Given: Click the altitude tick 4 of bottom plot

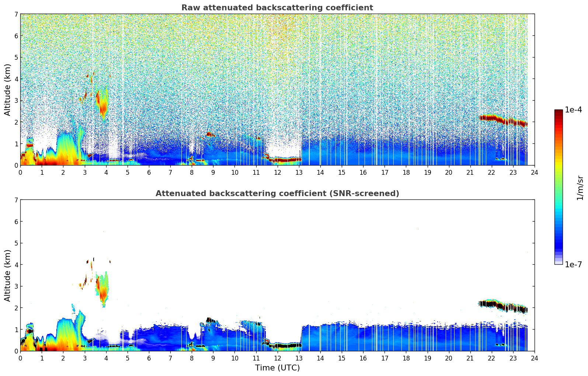Looking at the screenshot, I should tap(16, 265).
